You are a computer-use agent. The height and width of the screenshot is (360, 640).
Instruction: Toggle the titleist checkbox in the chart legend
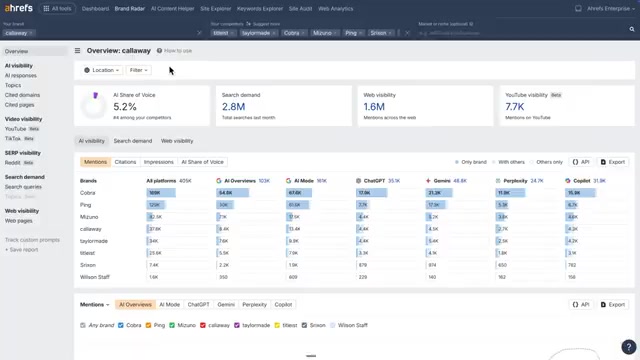pos(277,325)
